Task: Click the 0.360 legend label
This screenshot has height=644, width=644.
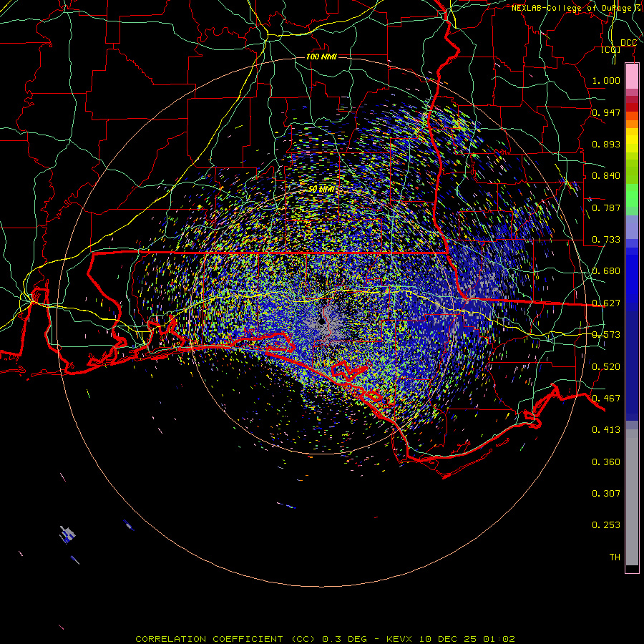Action: [x=606, y=462]
